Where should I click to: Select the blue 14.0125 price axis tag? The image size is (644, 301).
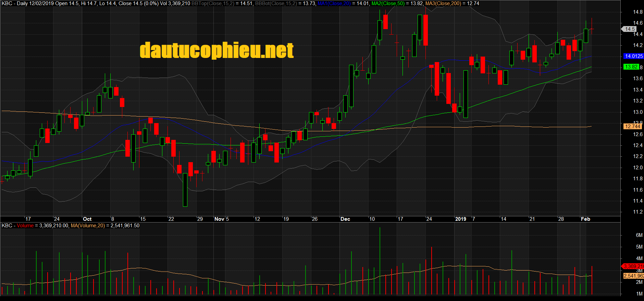point(633,56)
